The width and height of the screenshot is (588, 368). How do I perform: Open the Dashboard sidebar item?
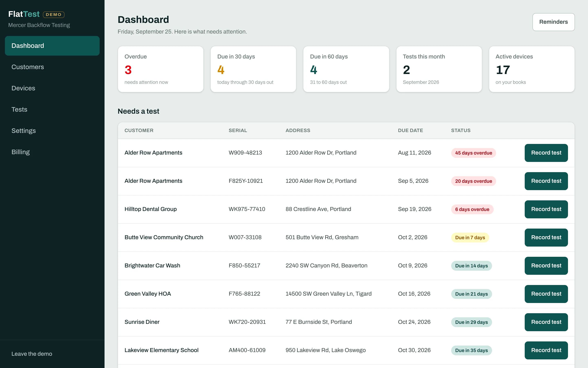click(52, 46)
